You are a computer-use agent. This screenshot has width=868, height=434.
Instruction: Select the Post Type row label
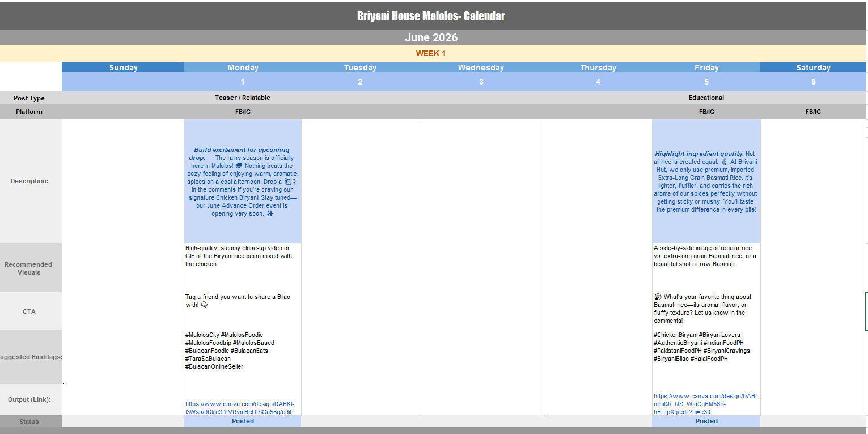pos(31,98)
